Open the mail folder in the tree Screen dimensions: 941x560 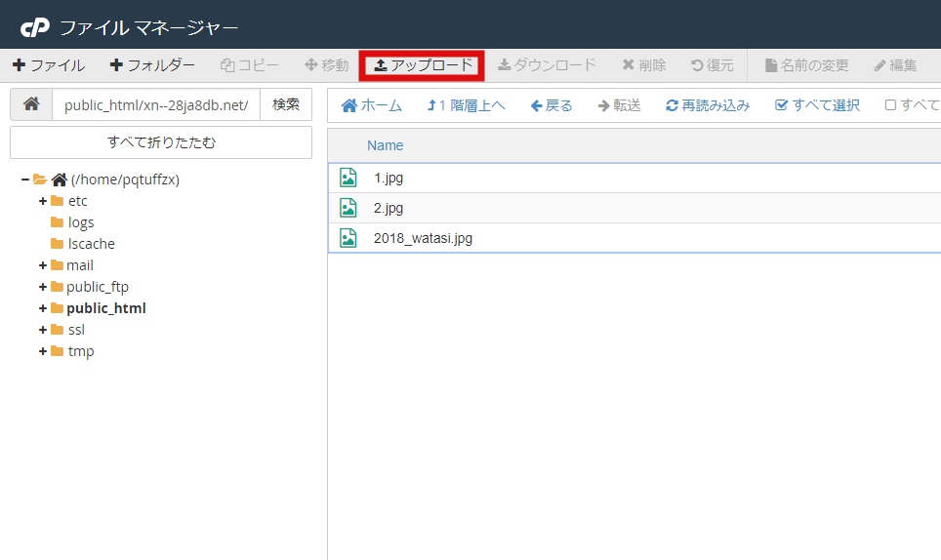click(80, 265)
